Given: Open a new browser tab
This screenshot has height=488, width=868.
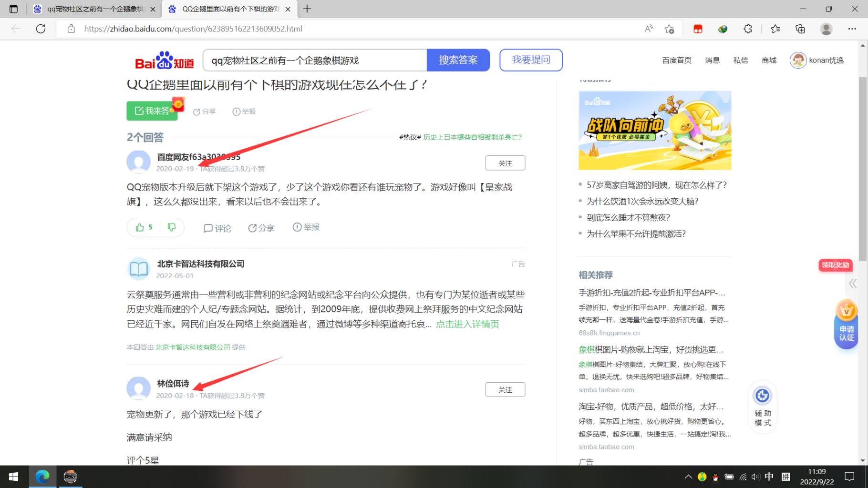Looking at the screenshot, I should [x=307, y=9].
